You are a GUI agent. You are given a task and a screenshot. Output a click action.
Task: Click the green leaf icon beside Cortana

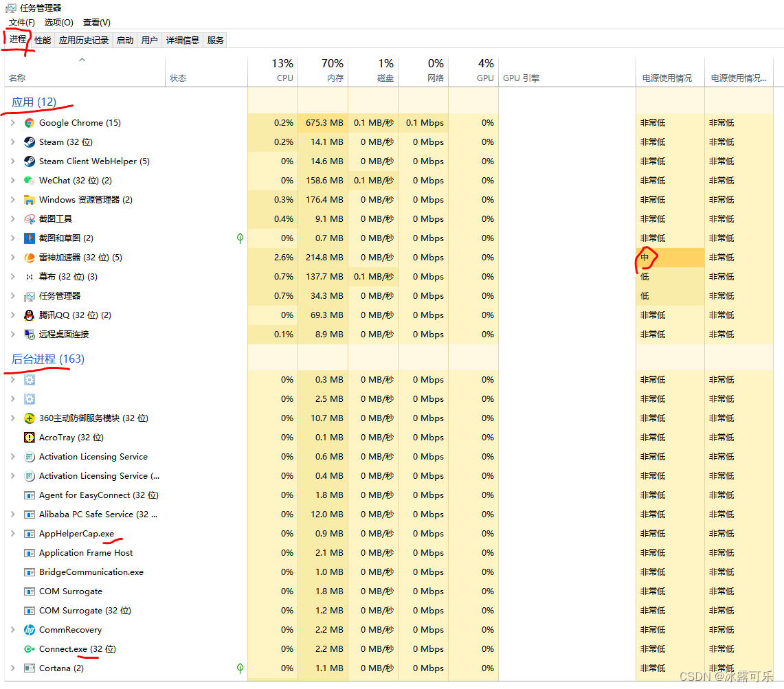[x=240, y=668]
